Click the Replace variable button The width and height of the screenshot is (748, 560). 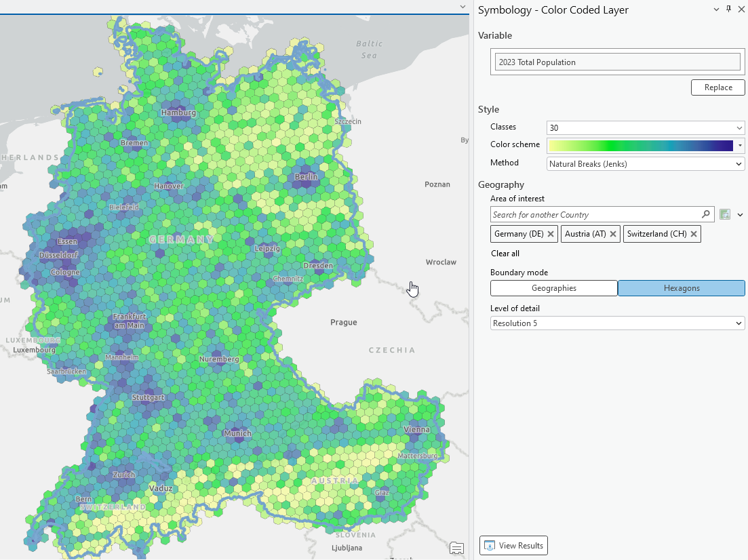pyautogui.click(x=718, y=87)
